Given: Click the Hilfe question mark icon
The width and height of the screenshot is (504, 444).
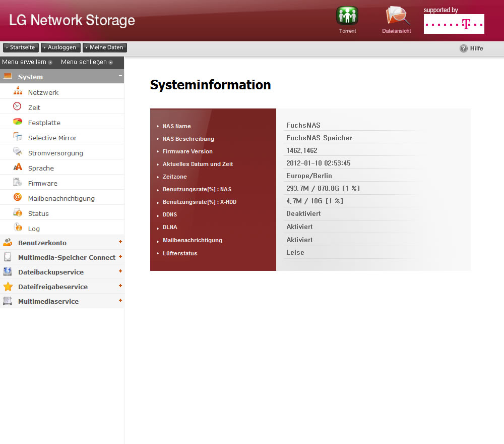Looking at the screenshot, I should 463,48.
